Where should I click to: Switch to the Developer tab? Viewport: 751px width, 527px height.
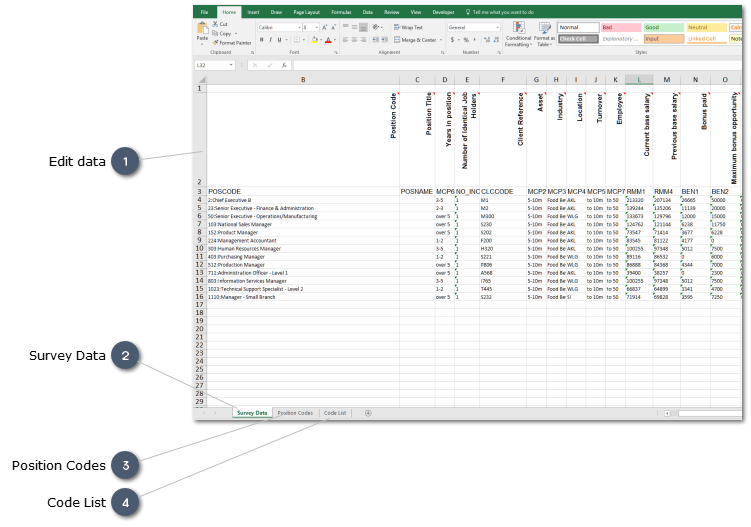pos(444,12)
